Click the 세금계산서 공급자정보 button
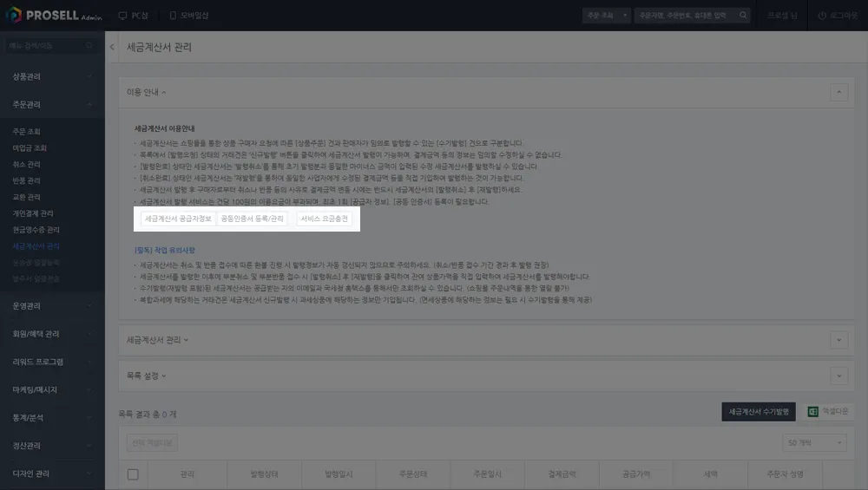This screenshot has width=868, height=490. pyautogui.click(x=178, y=219)
